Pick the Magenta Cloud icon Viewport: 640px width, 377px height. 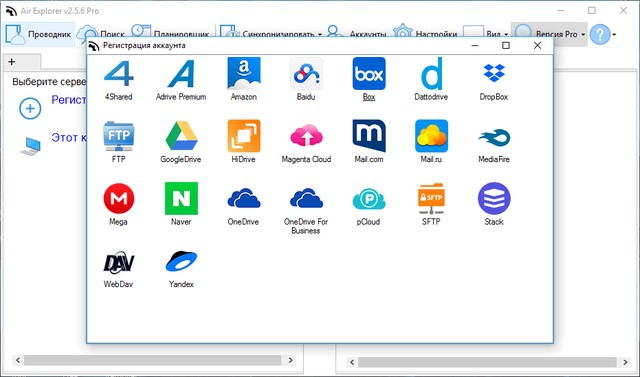coord(306,136)
